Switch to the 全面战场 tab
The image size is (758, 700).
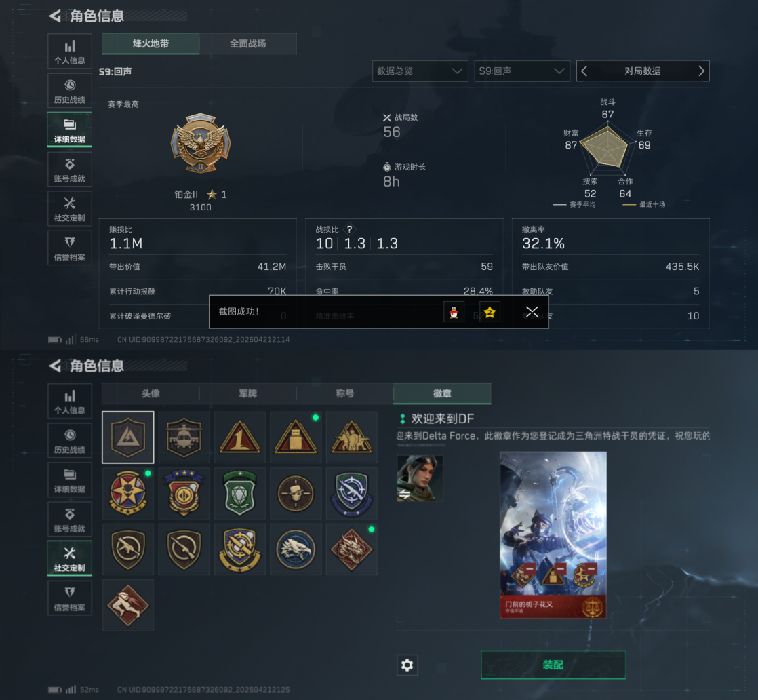(x=248, y=43)
